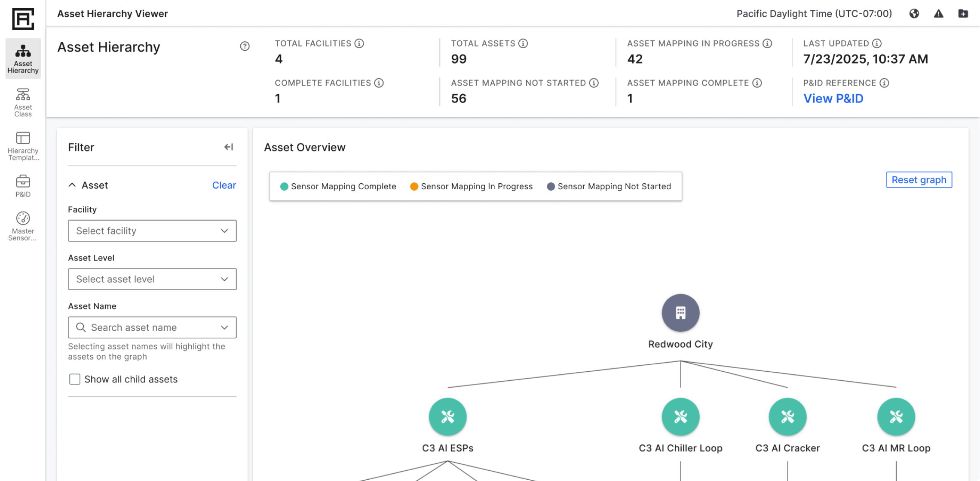Select the Redwood City facility node
The image size is (980, 481).
tap(680, 313)
